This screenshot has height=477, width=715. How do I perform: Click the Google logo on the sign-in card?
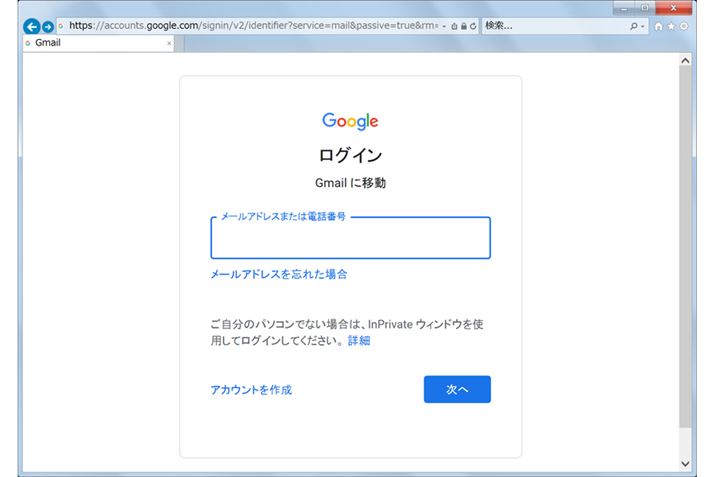coord(350,121)
